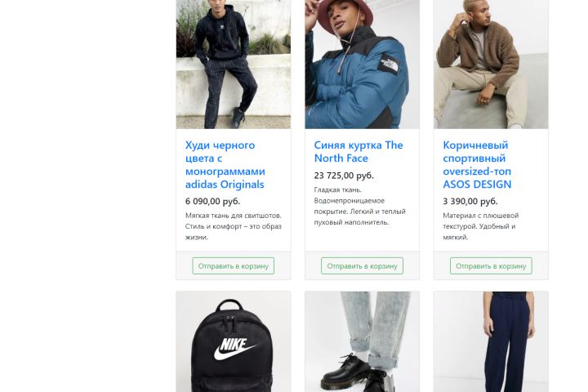Click the hoodie description 'Мягкая ткань для свитшотов'
Viewport: 588px width, 392px height.
click(233, 226)
